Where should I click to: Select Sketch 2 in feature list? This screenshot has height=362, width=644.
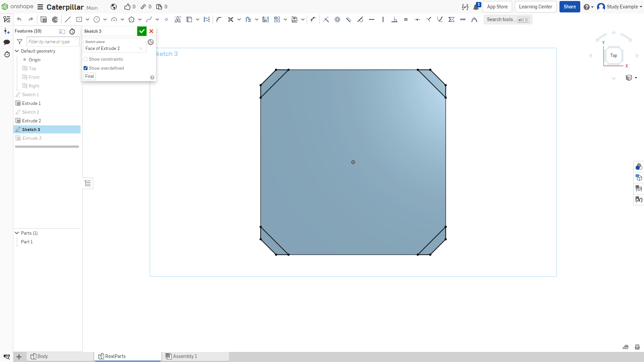(x=31, y=112)
